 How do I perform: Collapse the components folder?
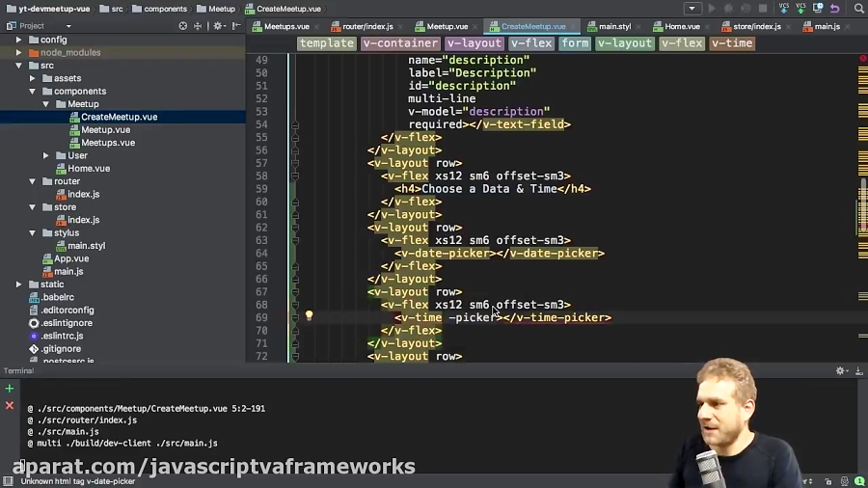(x=32, y=92)
